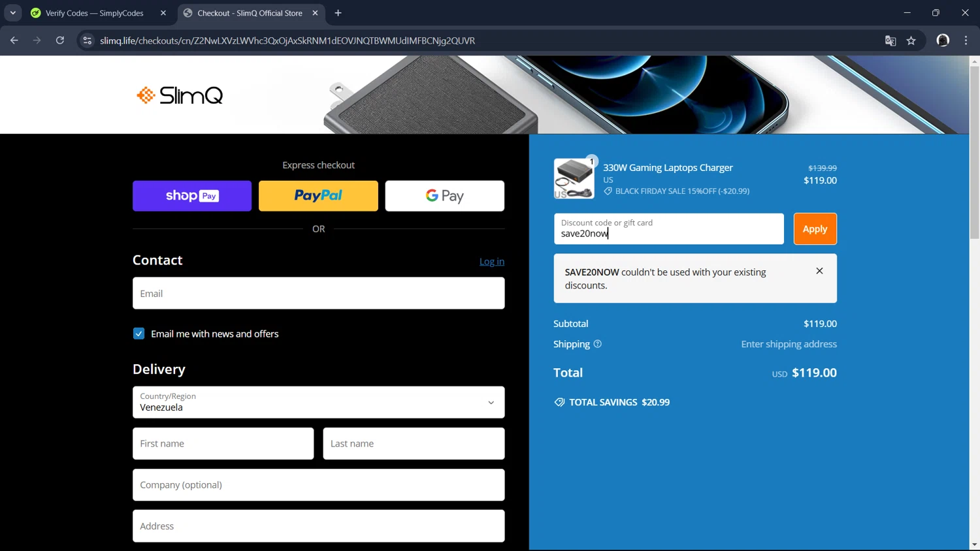Pay with Shop Pay

click(192, 196)
